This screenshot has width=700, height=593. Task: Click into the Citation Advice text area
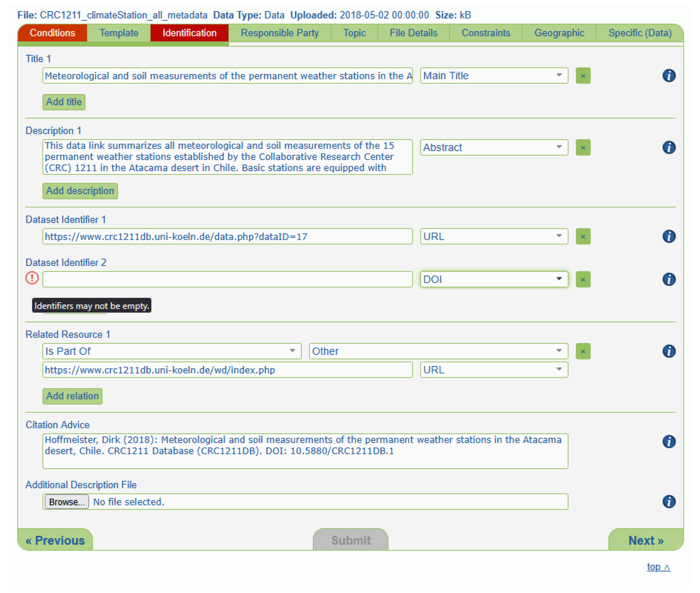(305, 451)
